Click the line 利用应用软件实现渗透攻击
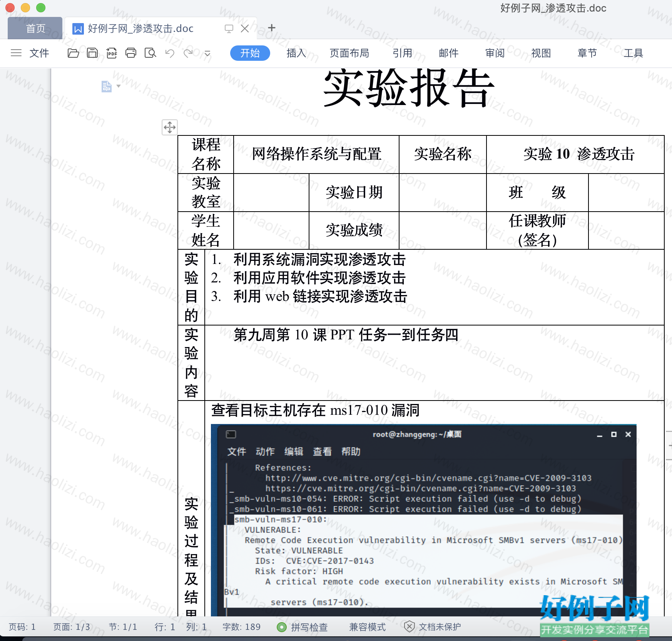This screenshot has width=672, height=641. (x=319, y=278)
